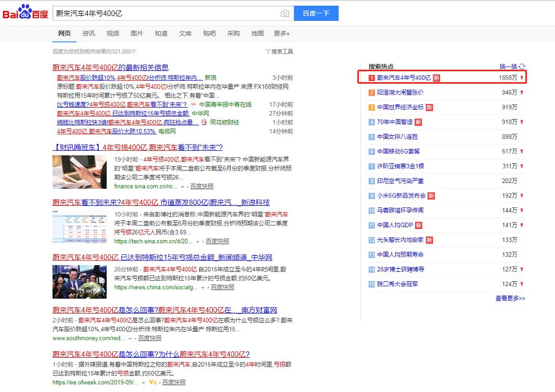Open 蔚来汽车股价跌超10% news link from 新浪
Viewport: 555px width, 392px height.
(130, 77)
